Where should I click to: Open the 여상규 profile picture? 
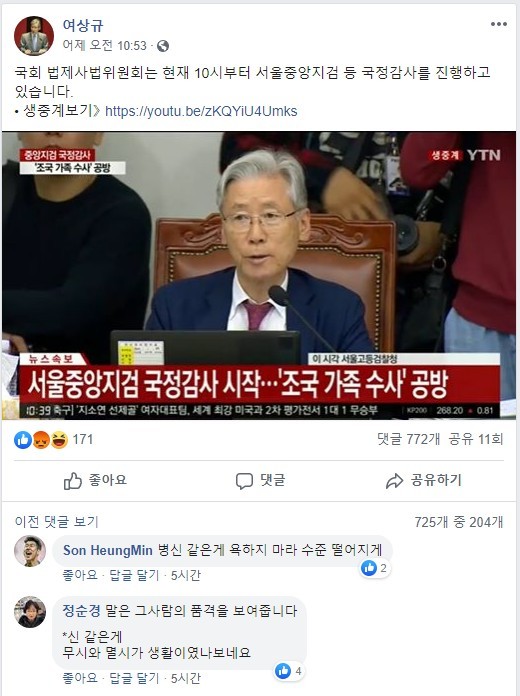[x=34, y=36]
